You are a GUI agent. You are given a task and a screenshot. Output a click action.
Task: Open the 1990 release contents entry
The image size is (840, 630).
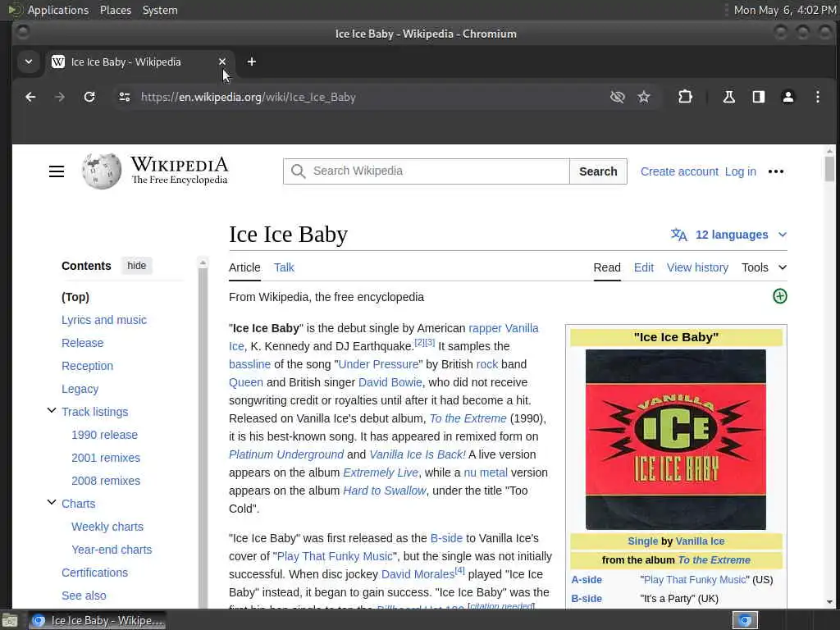tap(104, 435)
